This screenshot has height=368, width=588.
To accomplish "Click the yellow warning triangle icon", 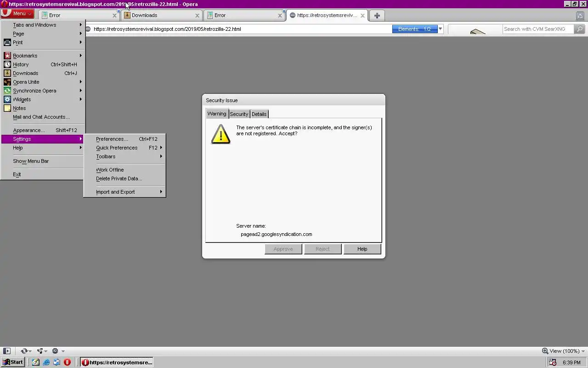I will click(x=220, y=134).
